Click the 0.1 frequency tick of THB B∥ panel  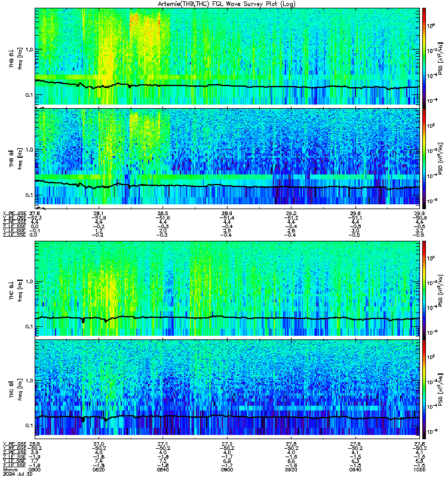30,195
